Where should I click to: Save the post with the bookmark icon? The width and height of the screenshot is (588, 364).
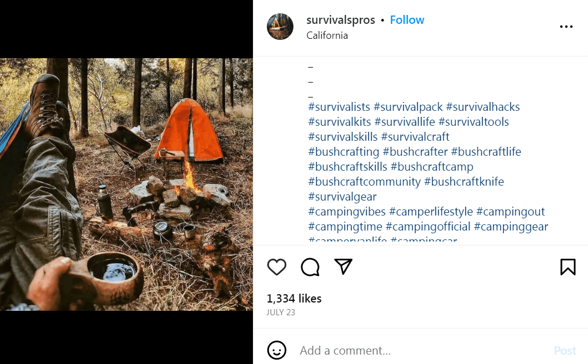(x=567, y=266)
